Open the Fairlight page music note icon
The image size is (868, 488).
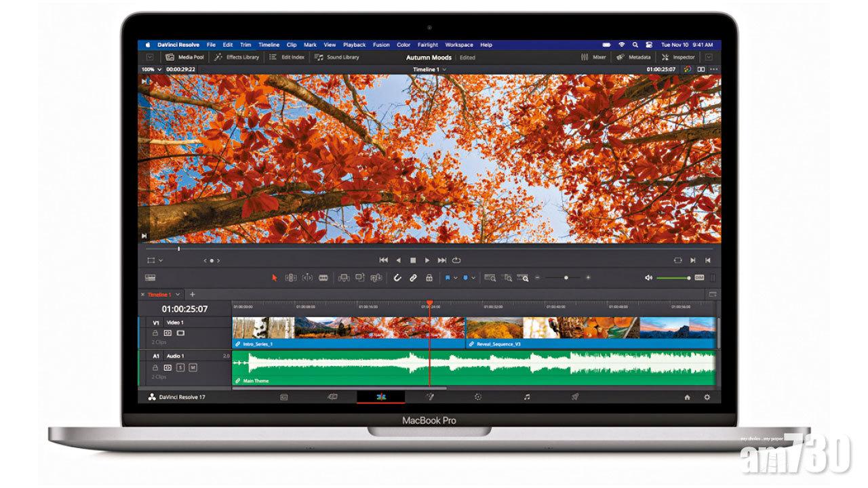click(x=526, y=397)
